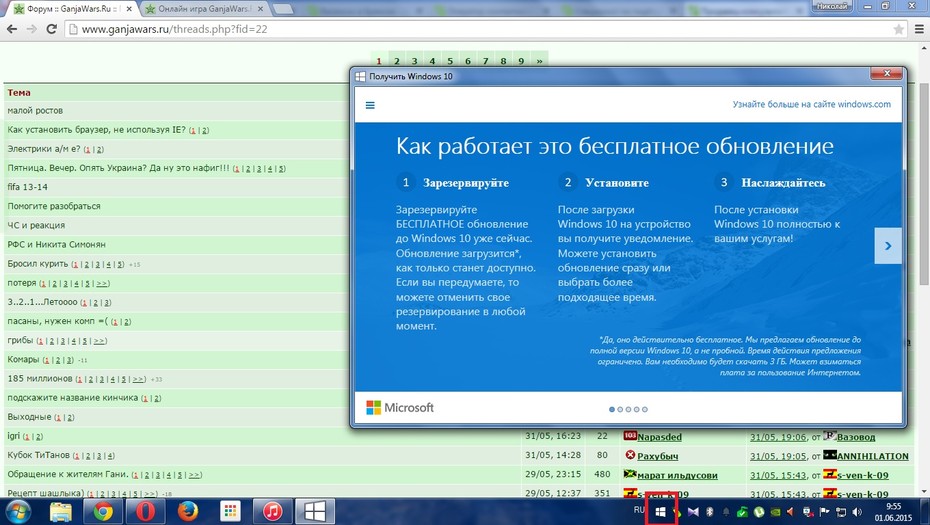The width and height of the screenshot is (930, 525).
Task: Select the fourth slide indicator dot
Action: [x=636, y=409]
